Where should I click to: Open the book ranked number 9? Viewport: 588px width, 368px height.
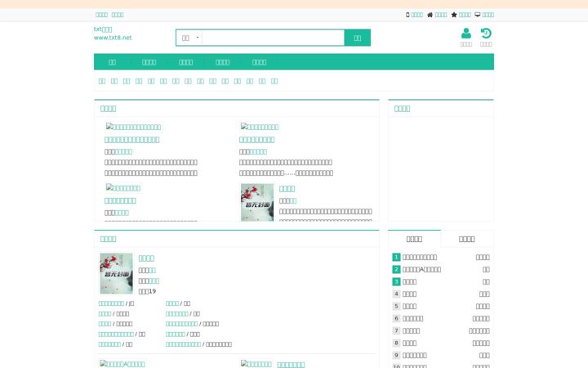415,356
